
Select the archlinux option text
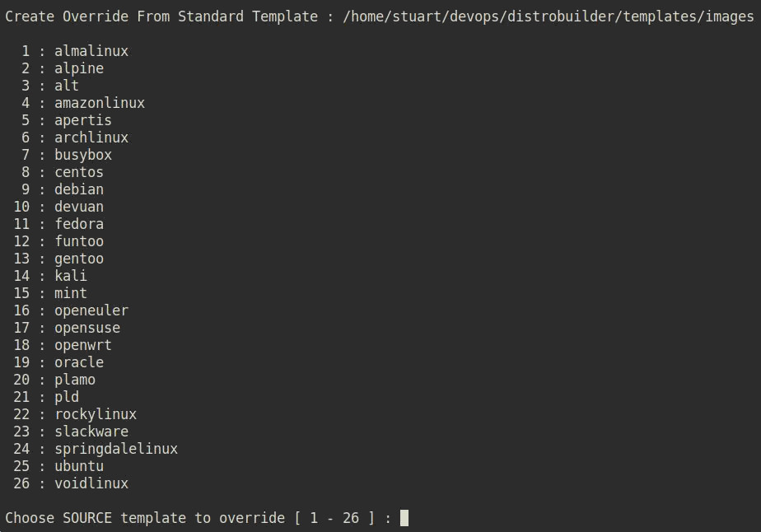tap(91, 138)
